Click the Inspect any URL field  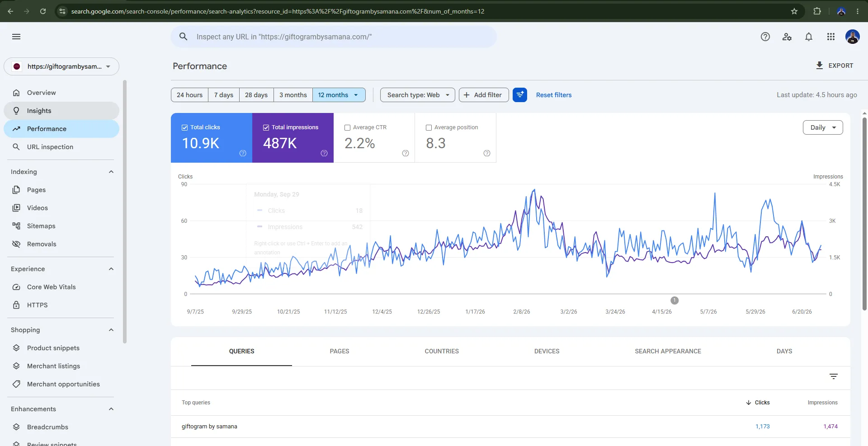tap(334, 37)
